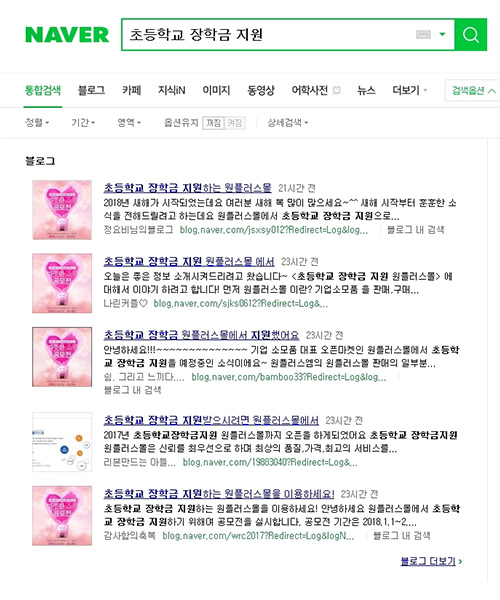500x600 pixels.
Task: Expand the search box autocomplete arrow
Action: pyautogui.click(x=442, y=34)
